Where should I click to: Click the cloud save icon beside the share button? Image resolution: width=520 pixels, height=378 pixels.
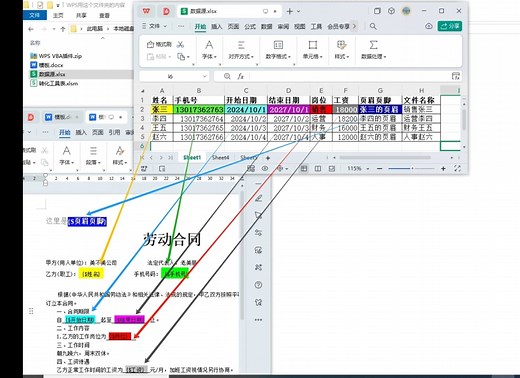429,26
